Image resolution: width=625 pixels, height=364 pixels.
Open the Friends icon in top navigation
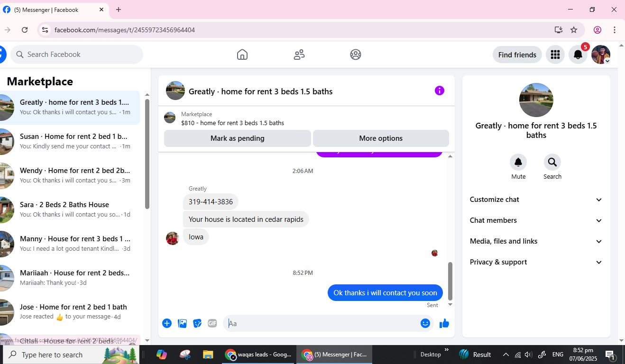[299, 55]
